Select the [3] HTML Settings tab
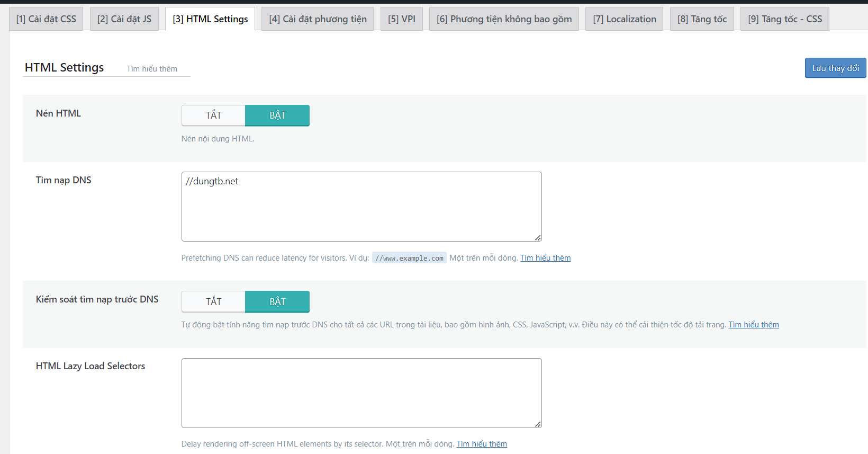The height and width of the screenshot is (454, 868). (x=210, y=19)
